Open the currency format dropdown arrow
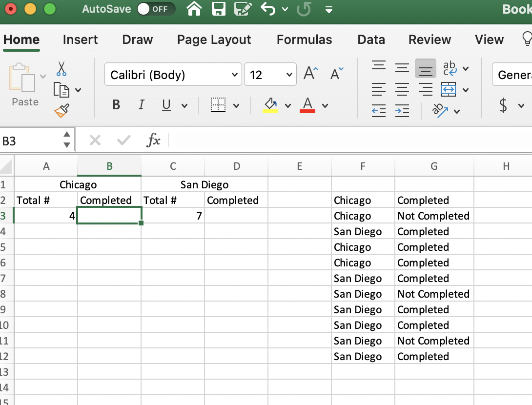This screenshot has width=532, height=405. (521, 106)
